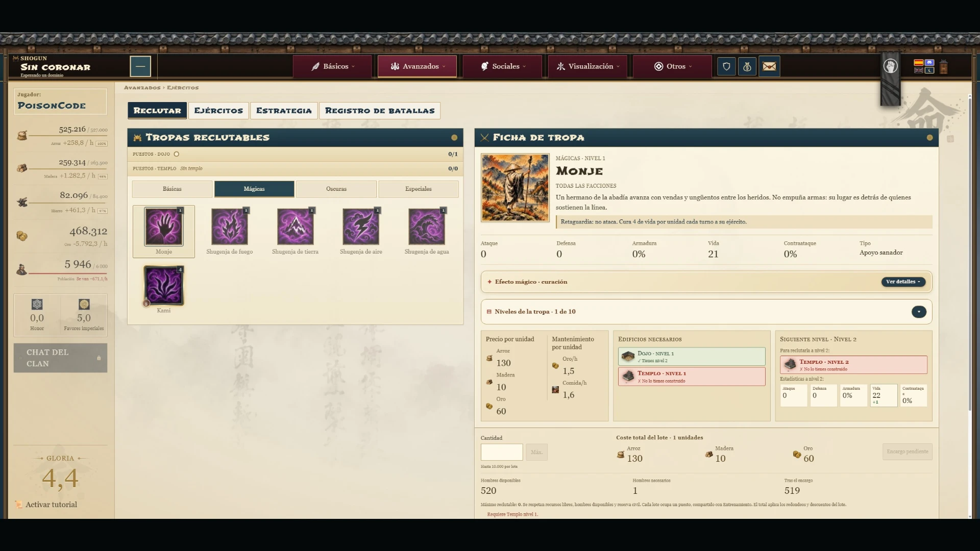Select the Shugenja de aire troop

361,227
